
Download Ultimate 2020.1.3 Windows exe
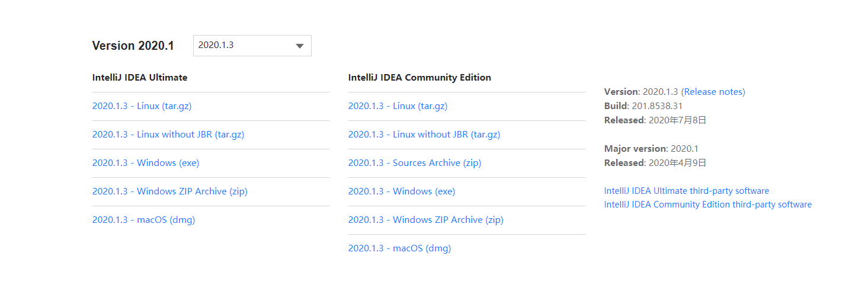click(146, 163)
